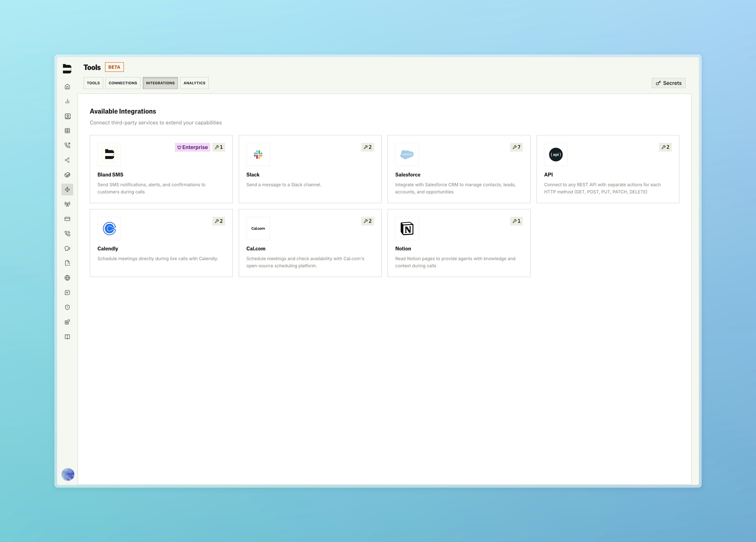Viewport: 756px width, 542px height.
Task: Open the broadcast antenna icon
Action: coord(68,204)
